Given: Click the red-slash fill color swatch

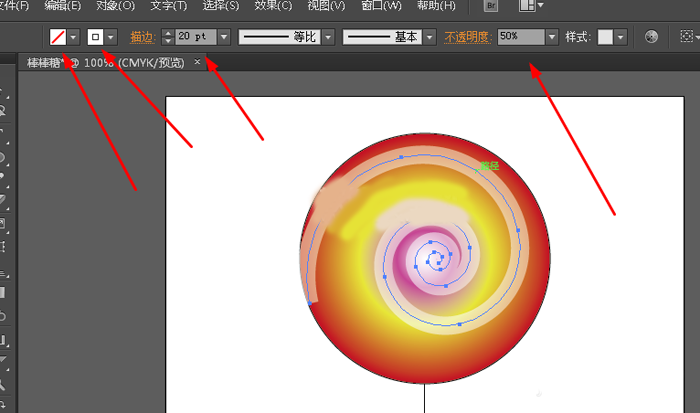Looking at the screenshot, I should [x=58, y=37].
